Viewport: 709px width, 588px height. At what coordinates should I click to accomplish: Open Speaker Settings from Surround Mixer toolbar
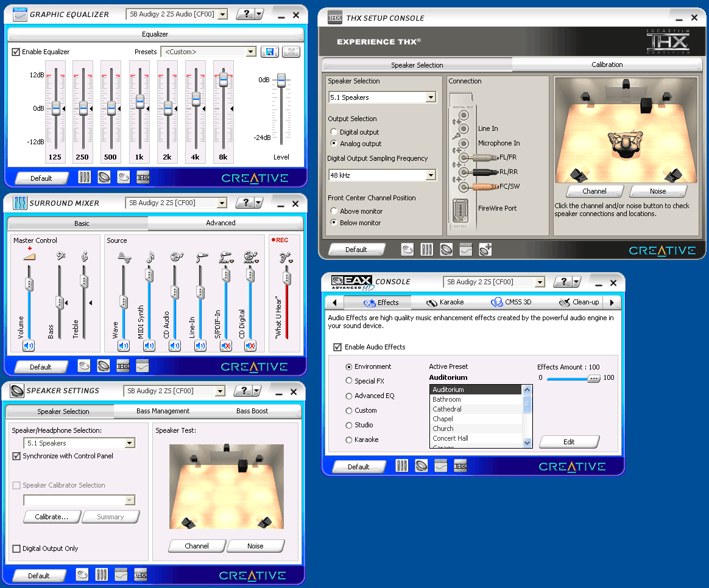(x=103, y=366)
